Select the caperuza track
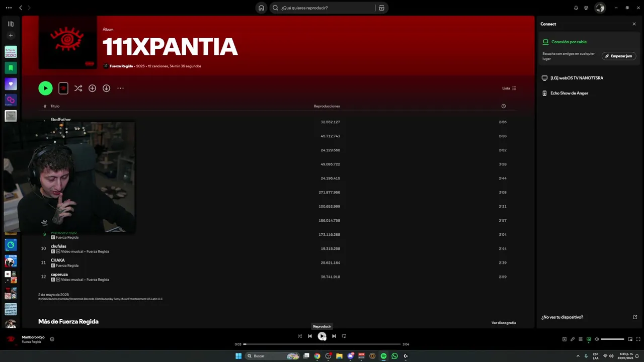644x362 pixels. click(59, 275)
